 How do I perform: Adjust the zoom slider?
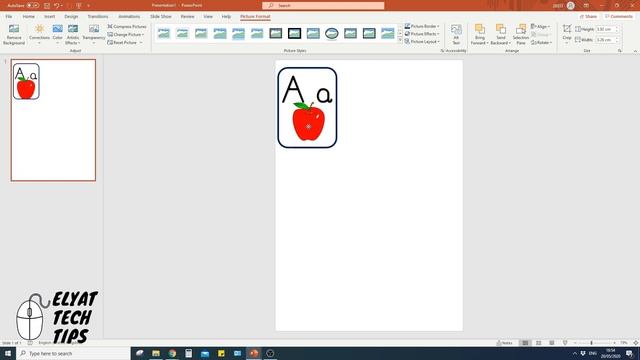click(591, 343)
